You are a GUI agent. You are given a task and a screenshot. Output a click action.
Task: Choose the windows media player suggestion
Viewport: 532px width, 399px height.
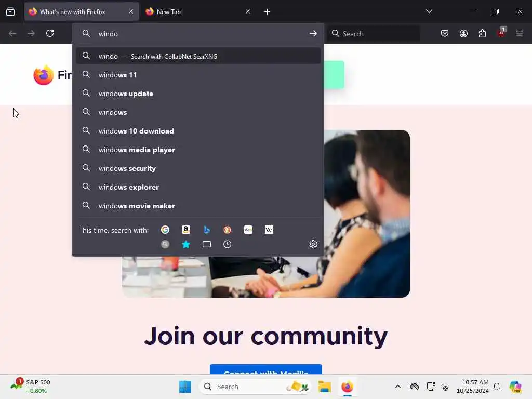pos(198,150)
